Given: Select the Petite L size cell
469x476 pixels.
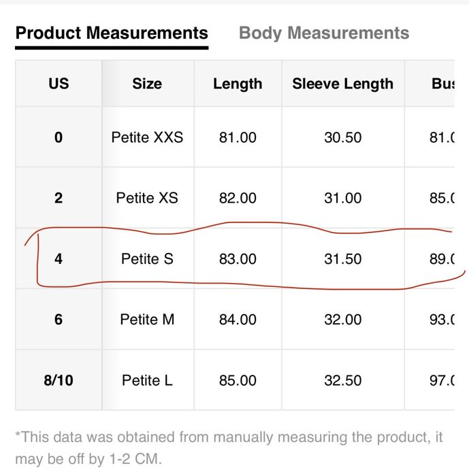Looking at the screenshot, I should click(147, 380).
